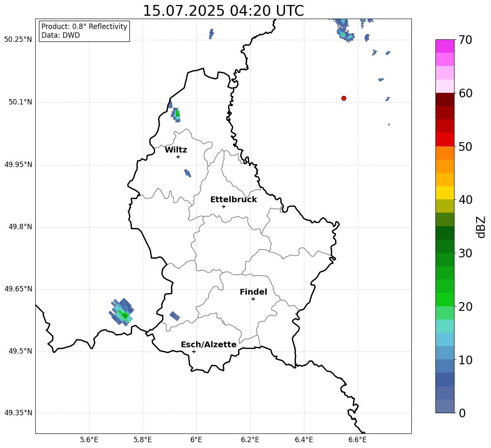The width and height of the screenshot is (491, 448).
Task: Click the cross marker below Ettelbruck
Action: point(224,206)
